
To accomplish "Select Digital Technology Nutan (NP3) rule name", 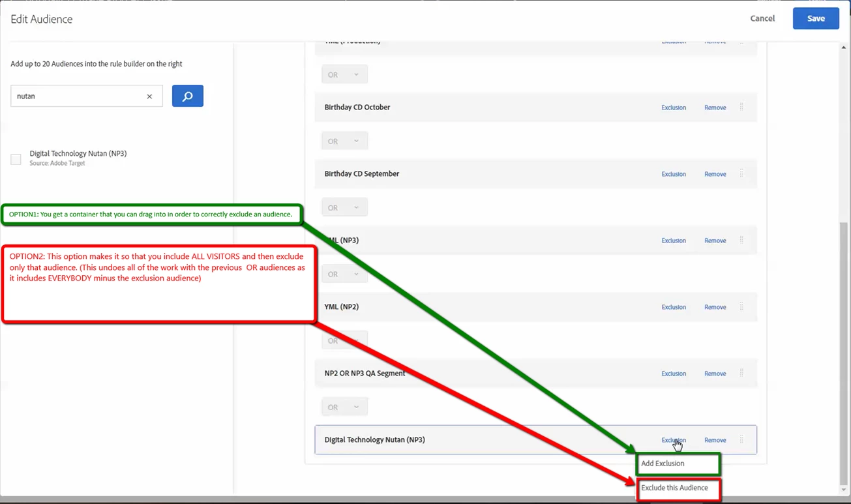I will [375, 439].
